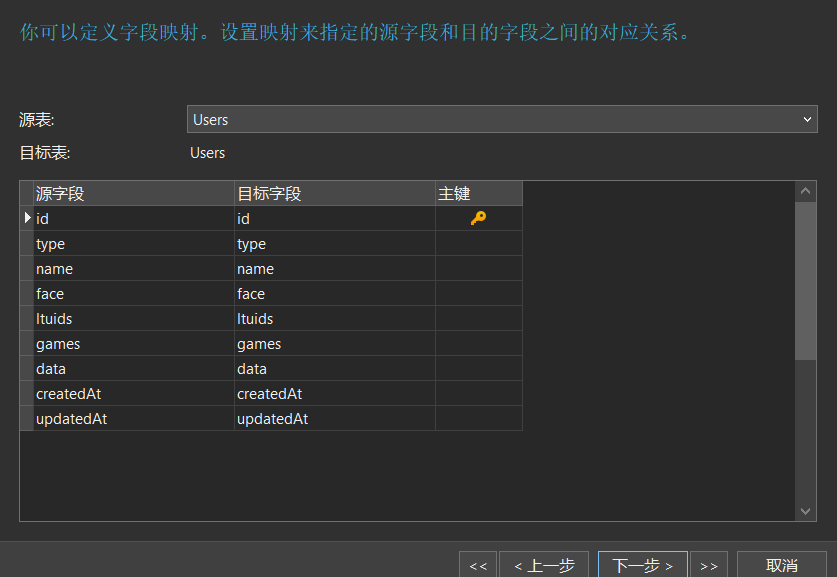Toggle primary key cell for type row

[x=478, y=244]
